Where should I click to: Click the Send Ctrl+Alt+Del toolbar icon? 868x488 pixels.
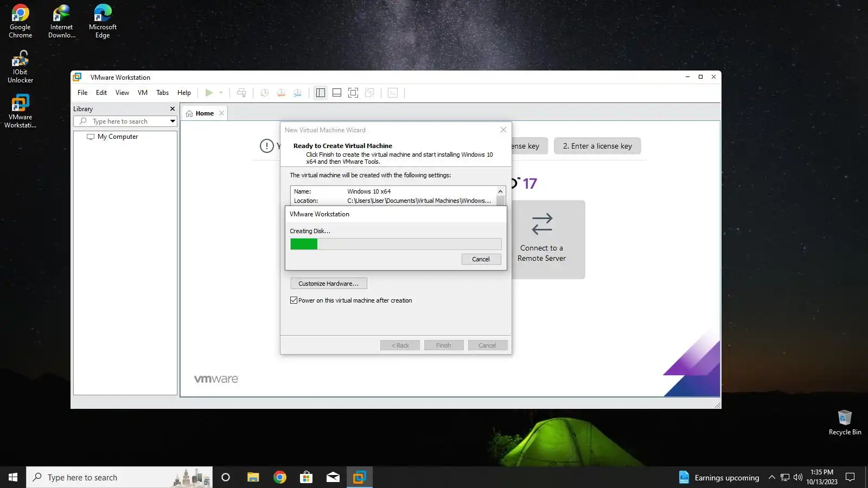pos(241,93)
